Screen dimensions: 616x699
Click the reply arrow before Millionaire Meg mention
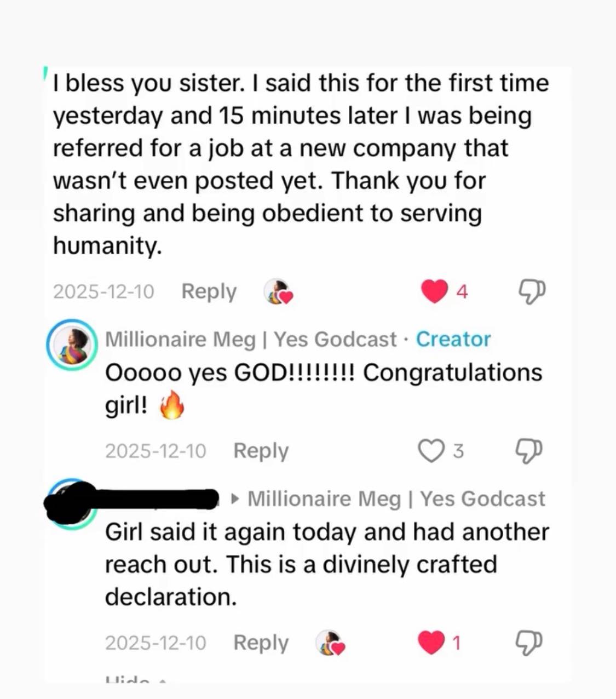pyautogui.click(x=235, y=499)
